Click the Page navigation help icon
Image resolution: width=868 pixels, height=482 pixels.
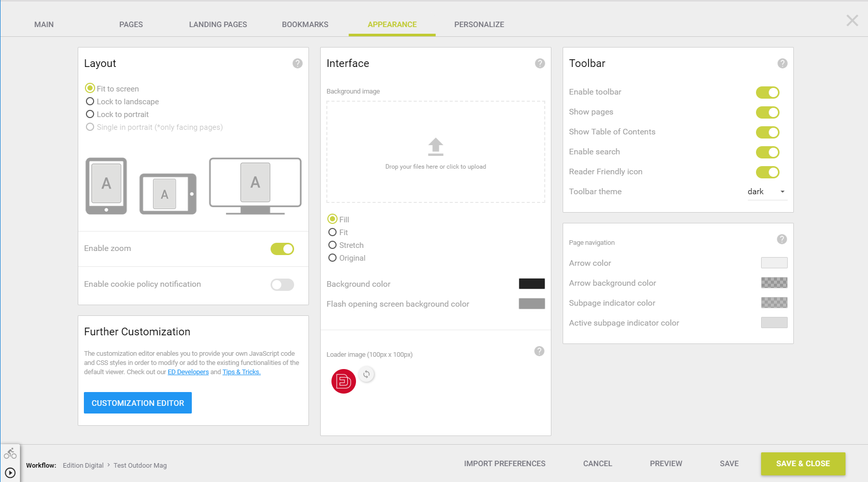coord(782,239)
